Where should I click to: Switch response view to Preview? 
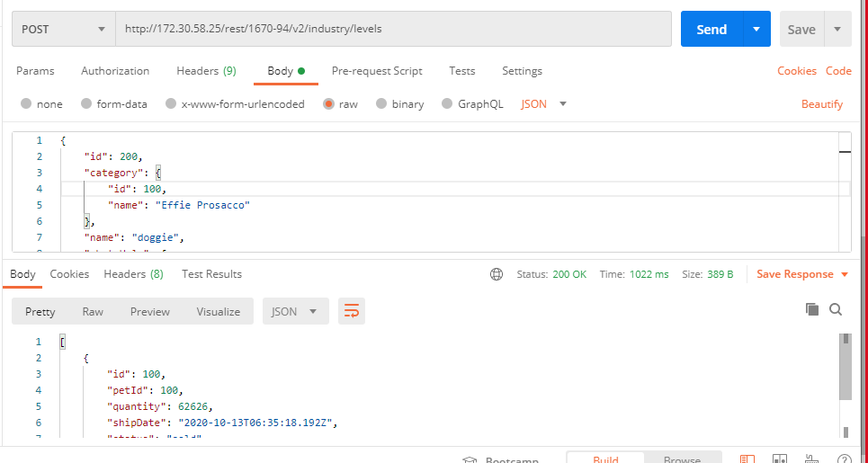pyautogui.click(x=150, y=311)
